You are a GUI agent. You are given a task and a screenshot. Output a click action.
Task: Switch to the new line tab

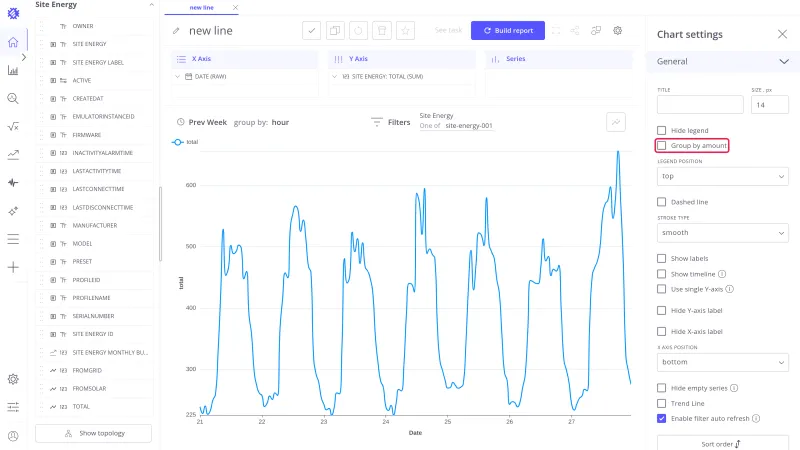202,8
